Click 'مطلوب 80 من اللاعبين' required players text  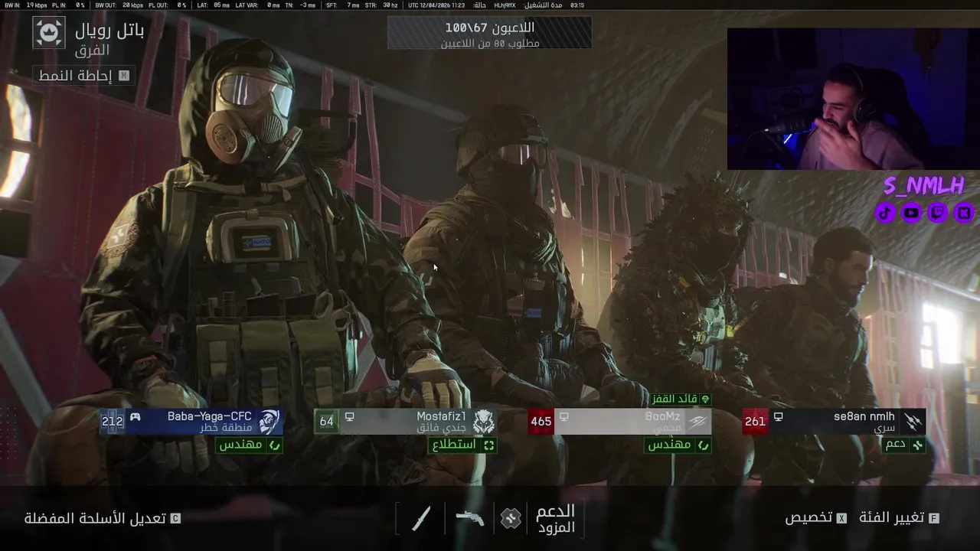pos(489,43)
